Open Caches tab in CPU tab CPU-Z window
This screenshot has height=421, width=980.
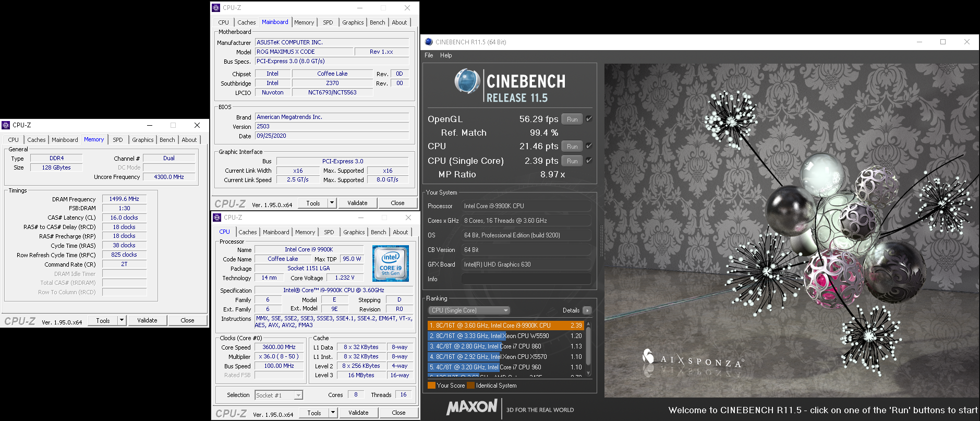tap(248, 232)
